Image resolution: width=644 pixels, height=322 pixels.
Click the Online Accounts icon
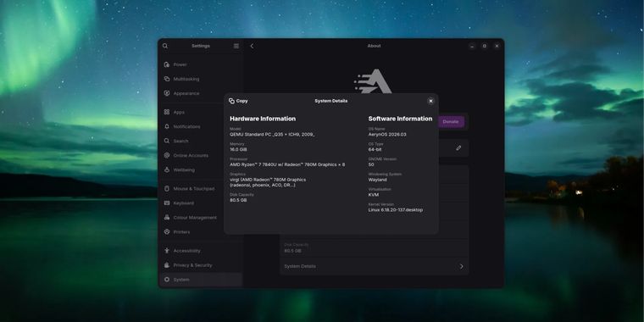tap(167, 155)
